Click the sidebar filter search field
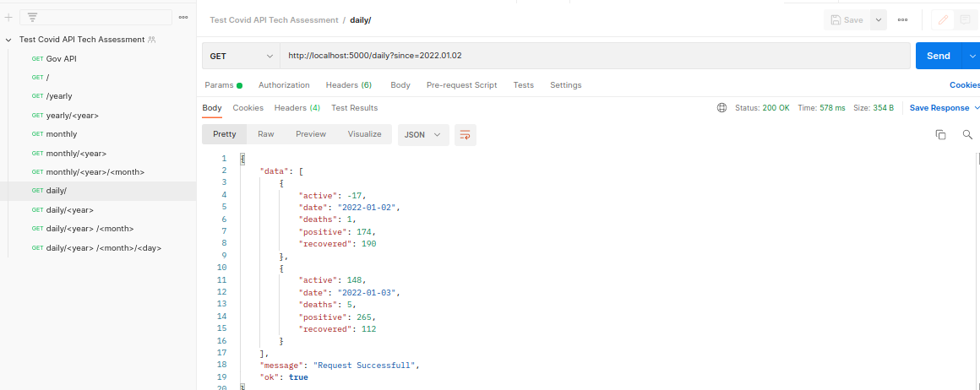This screenshot has height=390, width=980. click(95, 18)
